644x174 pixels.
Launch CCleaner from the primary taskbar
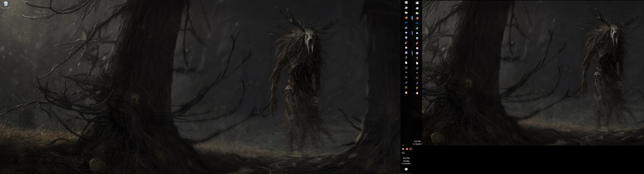coord(406,43)
